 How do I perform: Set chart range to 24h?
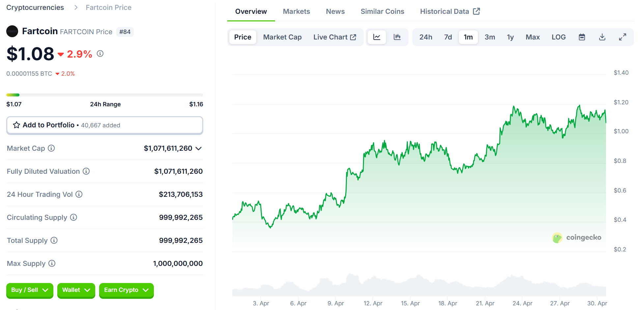coord(426,37)
